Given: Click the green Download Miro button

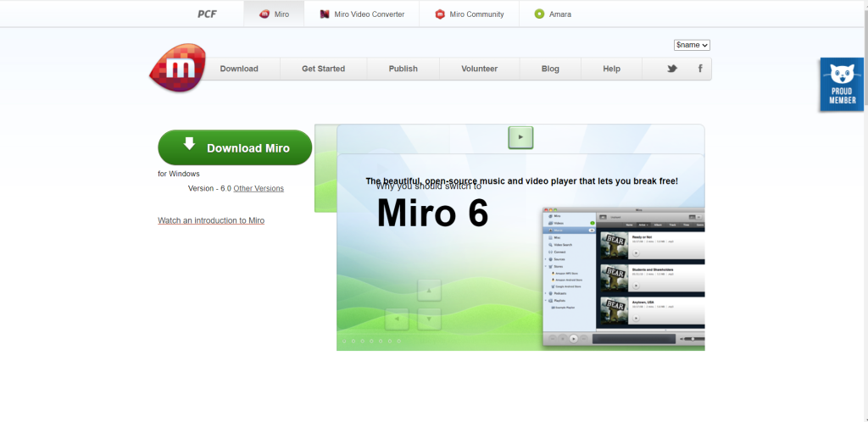Looking at the screenshot, I should click(x=236, y=147).
